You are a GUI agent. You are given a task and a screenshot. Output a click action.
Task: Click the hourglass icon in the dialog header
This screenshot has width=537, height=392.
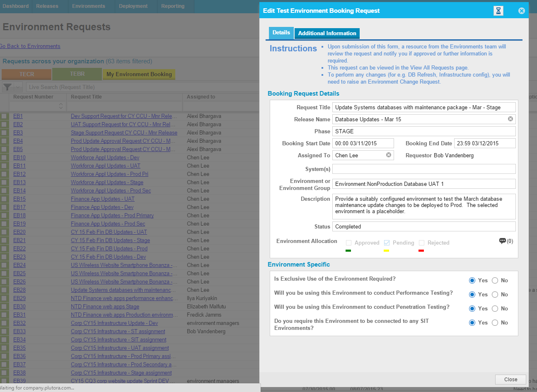498,11
